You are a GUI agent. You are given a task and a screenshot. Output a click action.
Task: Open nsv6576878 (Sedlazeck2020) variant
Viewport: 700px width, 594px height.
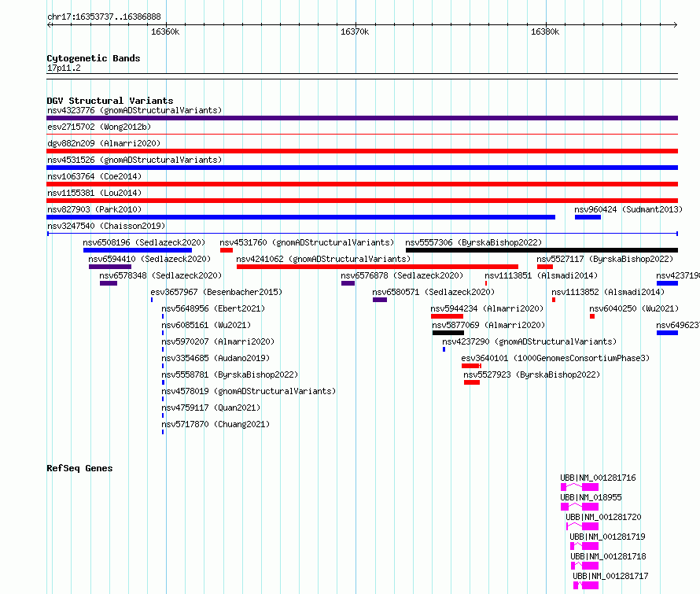[402, 275]
